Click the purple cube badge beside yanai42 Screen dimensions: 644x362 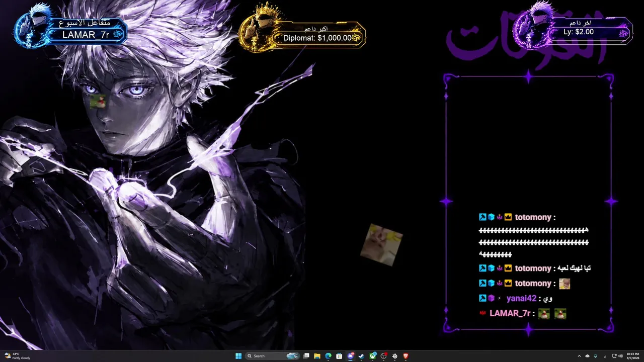pyautogui.click(x=491, y=298)
